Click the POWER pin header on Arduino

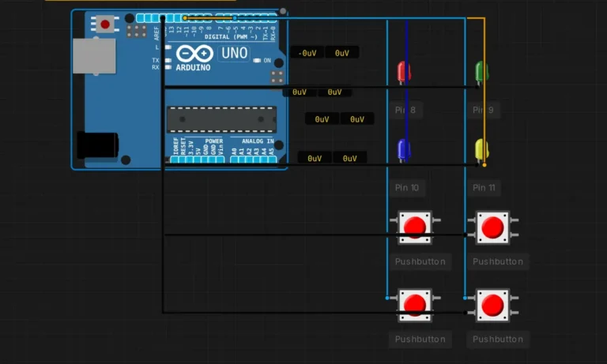pyautogui.click(x=198, y=159)
